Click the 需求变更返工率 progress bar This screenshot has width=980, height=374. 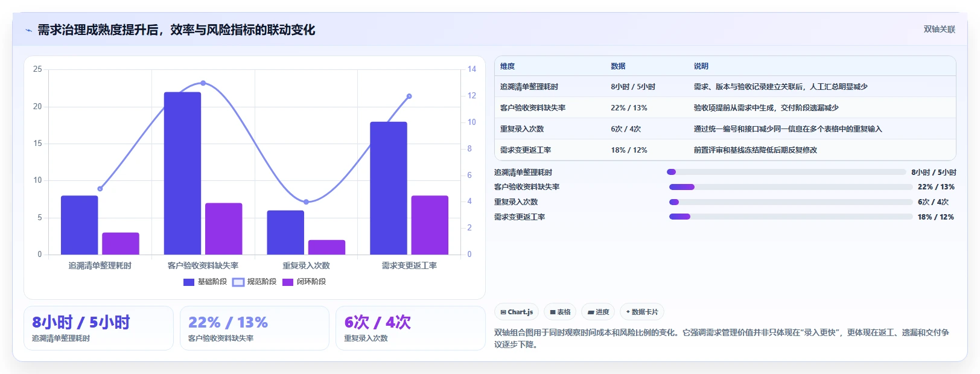791,217
